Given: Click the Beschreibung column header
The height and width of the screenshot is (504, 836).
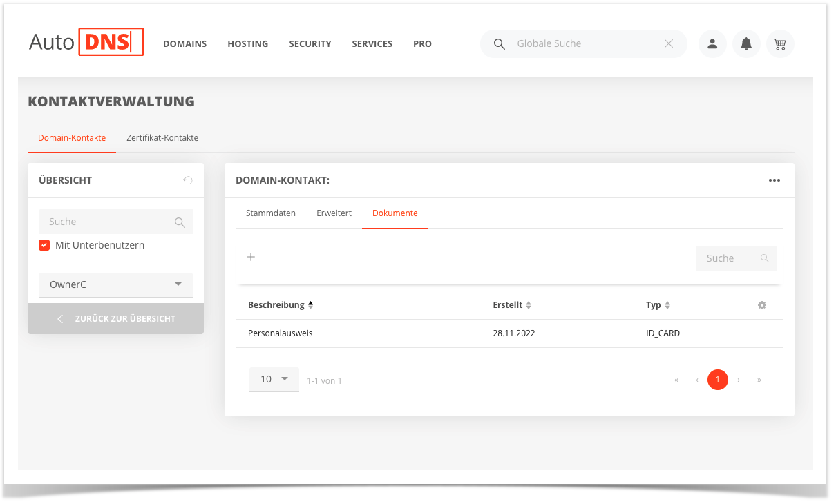Looking at the screenshot, I should click(276, 305).
